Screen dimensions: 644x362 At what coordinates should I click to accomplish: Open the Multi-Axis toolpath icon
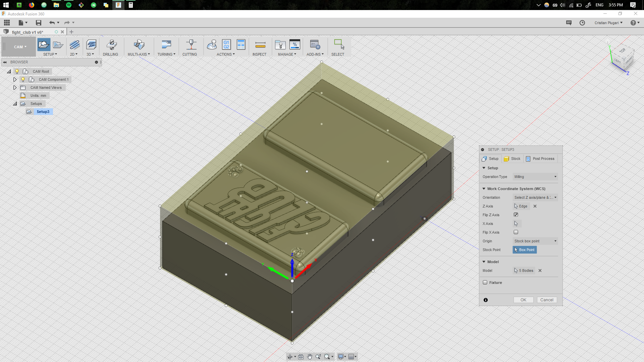139,45
